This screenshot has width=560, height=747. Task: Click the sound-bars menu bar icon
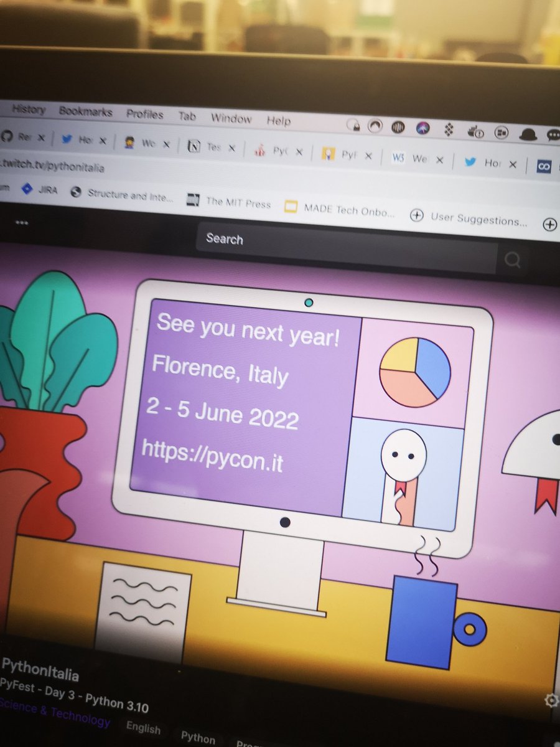coord(399,127)
